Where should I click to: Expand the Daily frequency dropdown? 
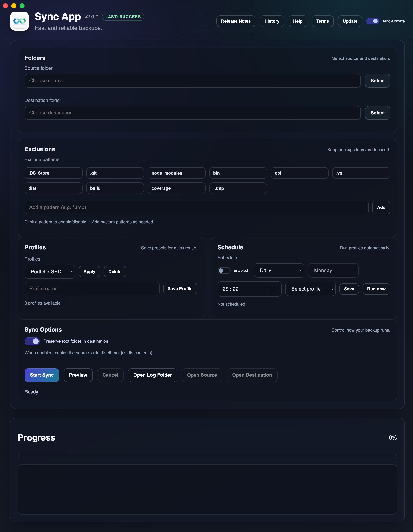(279, 270)
